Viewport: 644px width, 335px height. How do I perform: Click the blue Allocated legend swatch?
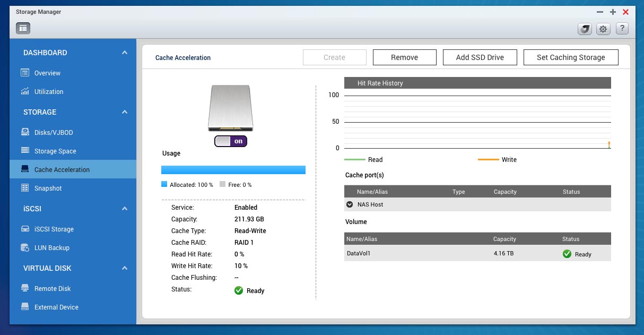[x=164, y=184]
